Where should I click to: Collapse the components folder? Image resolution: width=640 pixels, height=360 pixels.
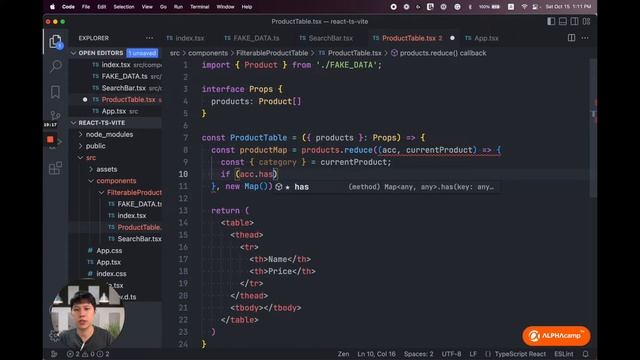[x=116, y=181]
